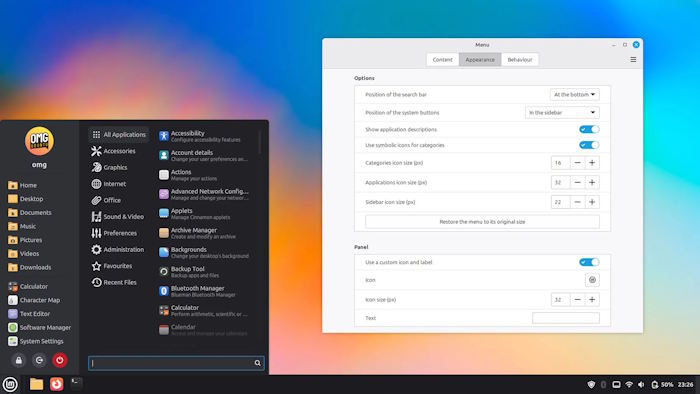Screen dimensions: 700x394
Task: Increase Categories icon size
Action: (592, 163)
